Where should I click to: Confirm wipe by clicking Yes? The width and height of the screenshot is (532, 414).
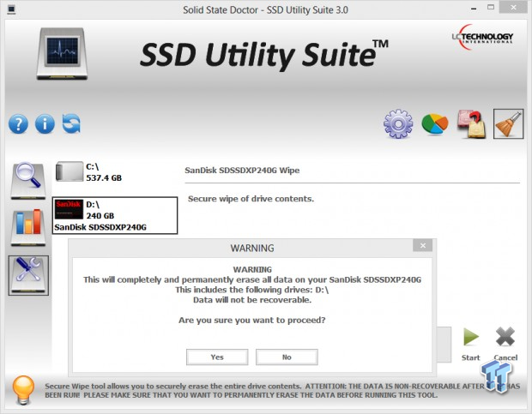(x=217, y=357)
